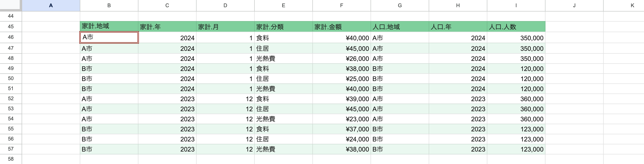Click the select-all corner box
Screen dimensions: 644x164
[x=10, y=5]
